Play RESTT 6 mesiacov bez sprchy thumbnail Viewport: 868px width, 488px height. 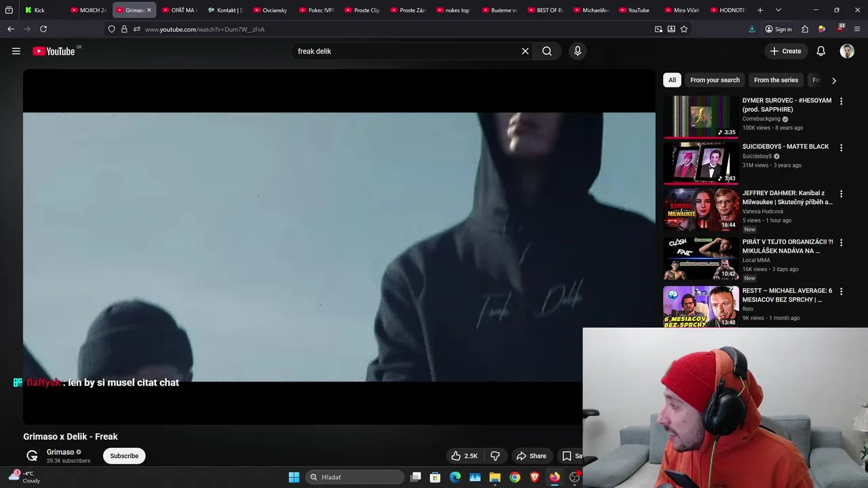pos(701,306)
